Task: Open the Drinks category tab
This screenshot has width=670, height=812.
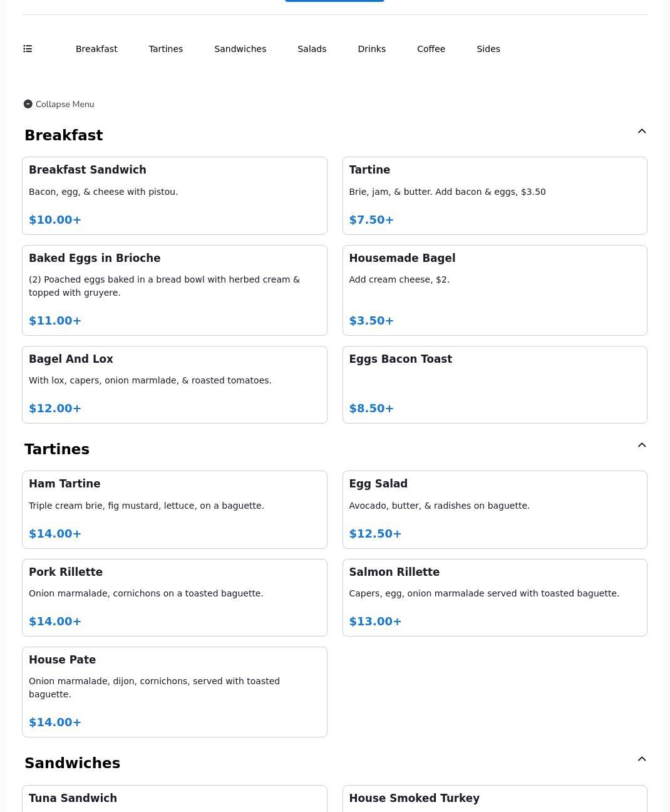Action: tap(372, 49)
